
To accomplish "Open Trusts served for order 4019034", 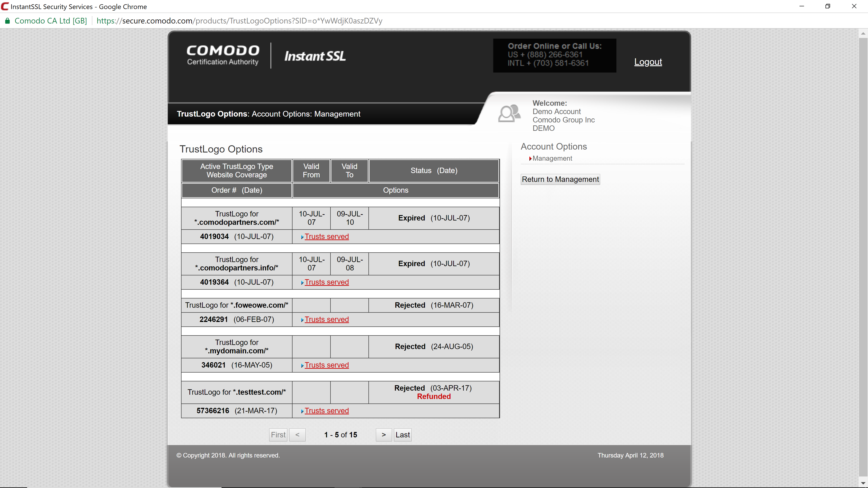I will [326, 236].
